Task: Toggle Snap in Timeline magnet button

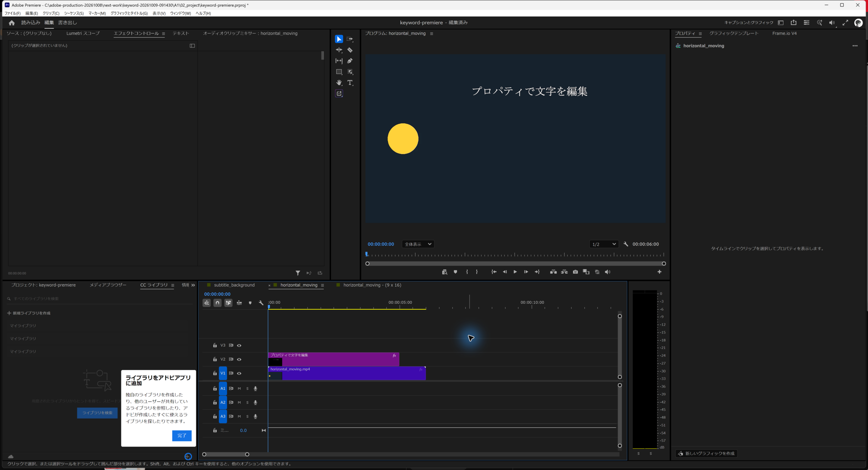Action: coord(218,303)
